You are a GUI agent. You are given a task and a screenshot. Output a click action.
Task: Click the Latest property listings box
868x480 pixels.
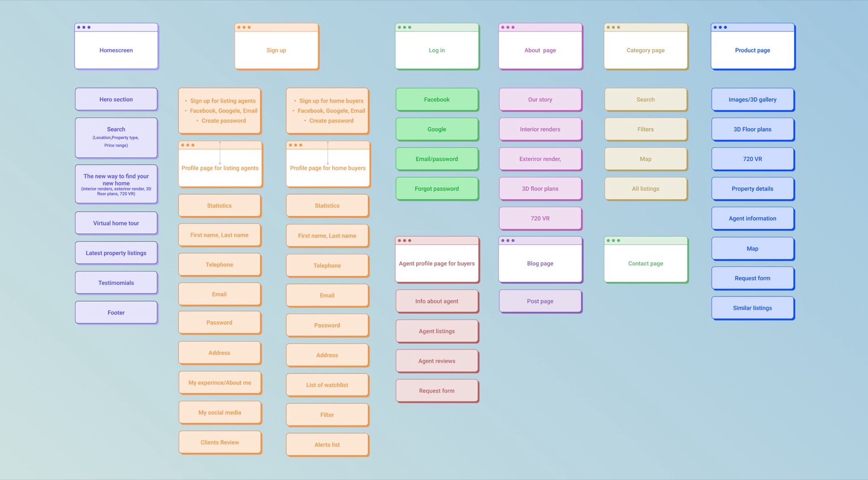116,253
